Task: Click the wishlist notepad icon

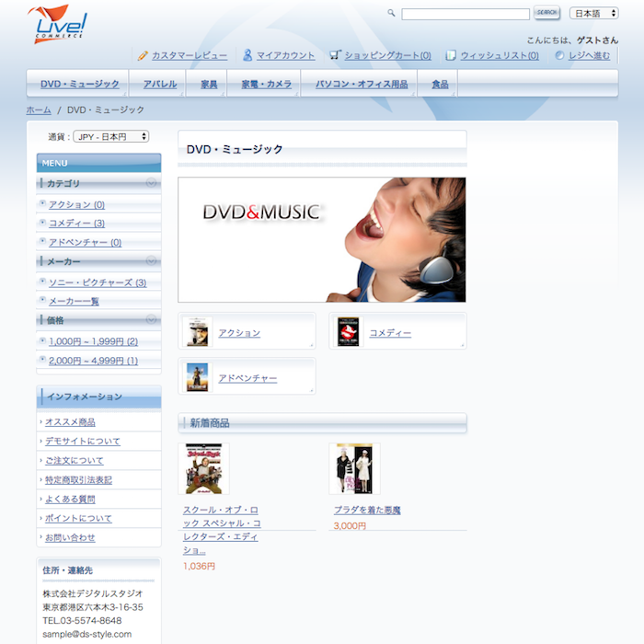Action: [451, 55]
